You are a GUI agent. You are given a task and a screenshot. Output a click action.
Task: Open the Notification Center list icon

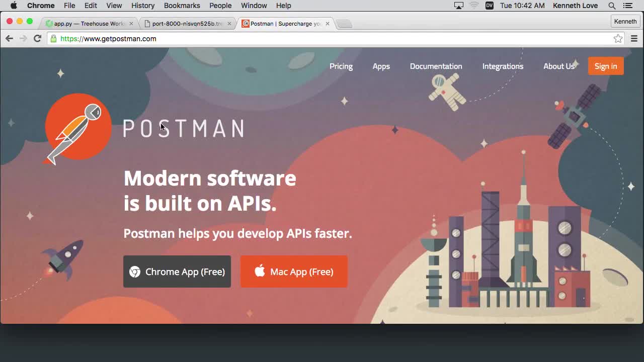(627, 6)
